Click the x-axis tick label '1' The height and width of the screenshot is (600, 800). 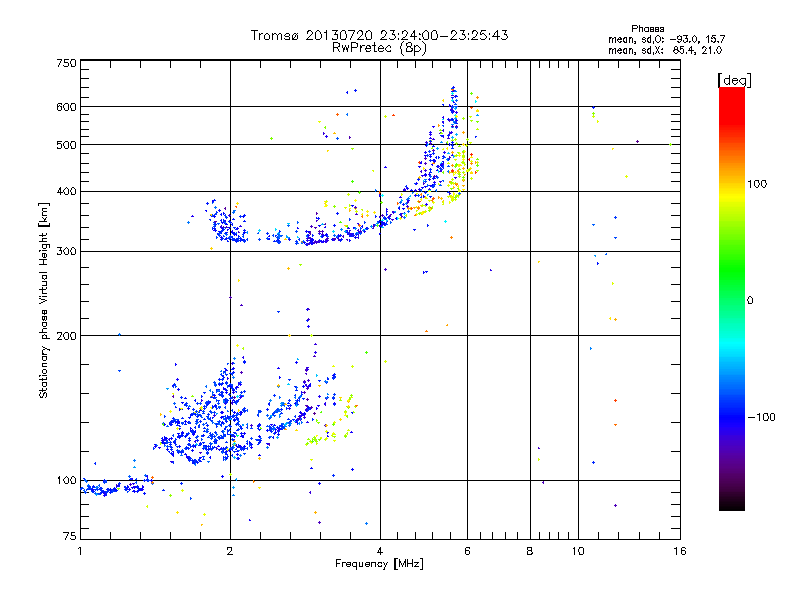[x=80, y=551]
